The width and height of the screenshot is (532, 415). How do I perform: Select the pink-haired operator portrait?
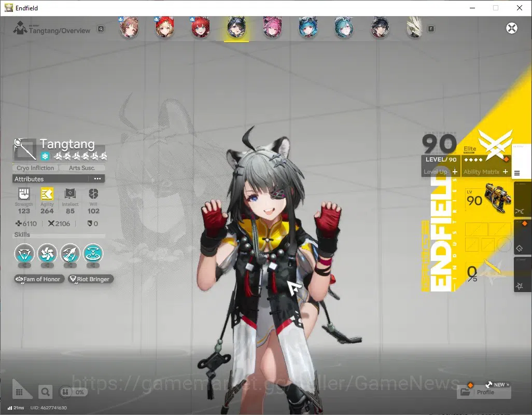click(x=272, y=27)
